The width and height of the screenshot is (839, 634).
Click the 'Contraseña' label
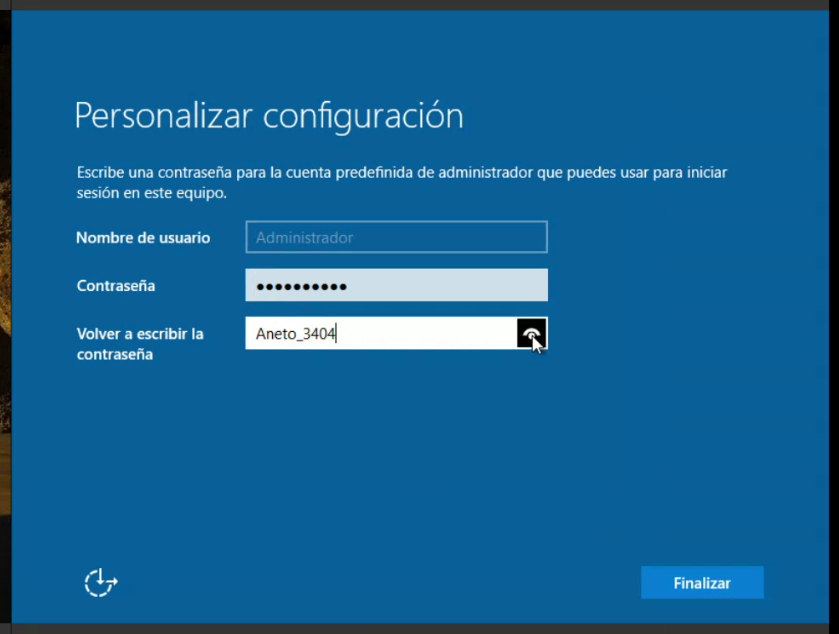(x=116, y=286)
